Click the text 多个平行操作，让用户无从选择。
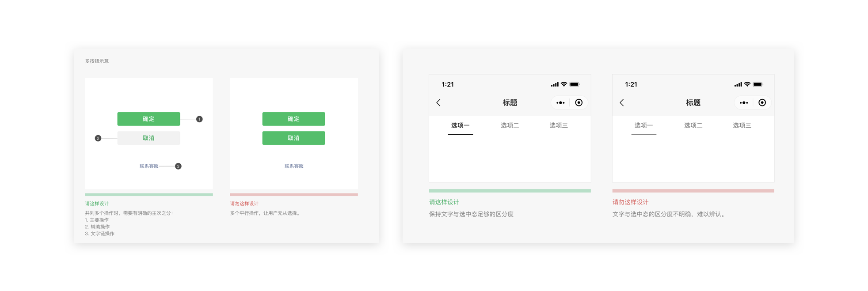Screen dimensions: 868x291 click(266, 213)
